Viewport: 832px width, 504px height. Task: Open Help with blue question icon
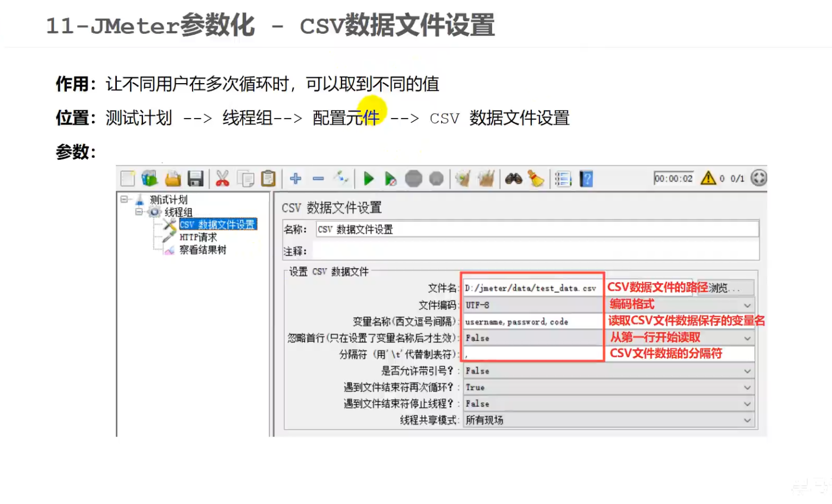[586, 178]
